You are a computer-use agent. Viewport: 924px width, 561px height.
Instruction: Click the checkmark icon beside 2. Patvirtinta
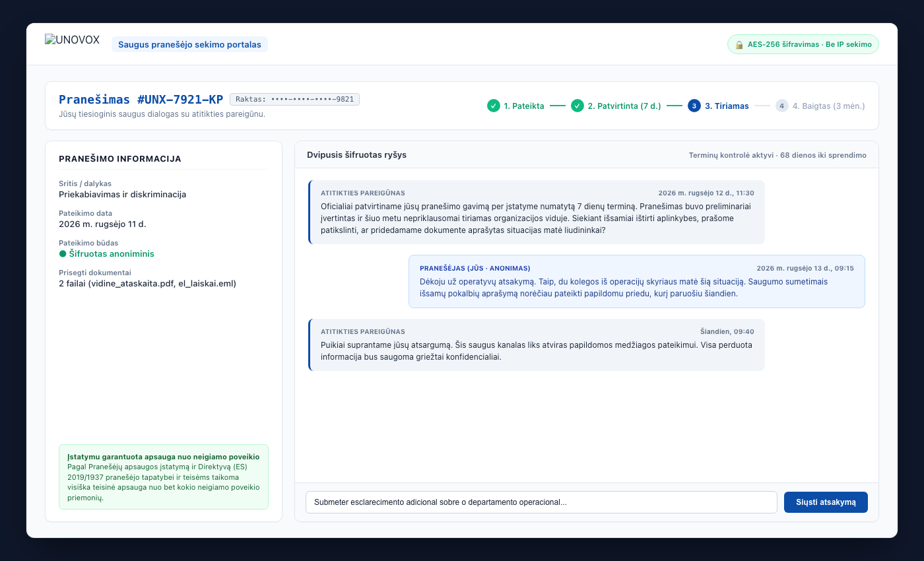pos(577,106)
